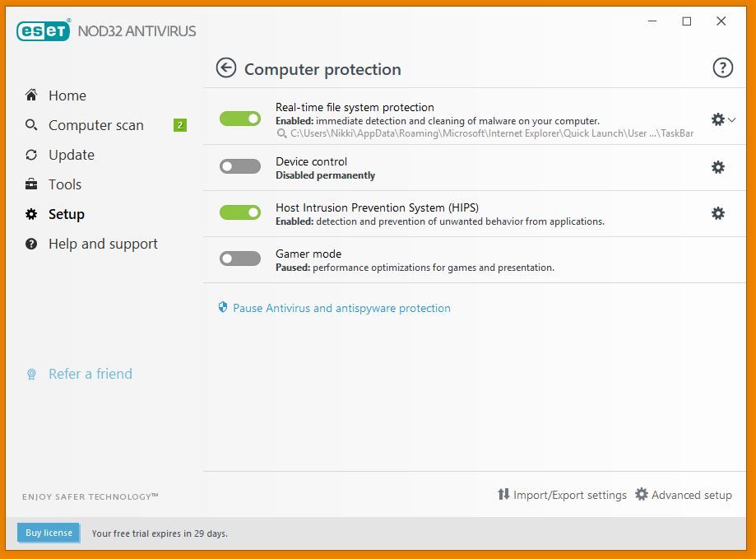Click the back arrow beside Computer protection
Viewport: 756px width, 559px height.
tap(225, 68)
